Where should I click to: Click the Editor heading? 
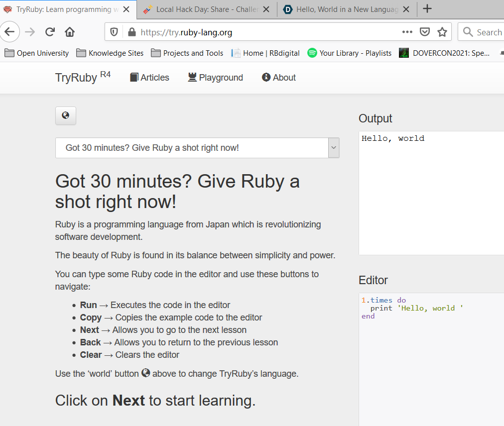click(x=373, y=280)
